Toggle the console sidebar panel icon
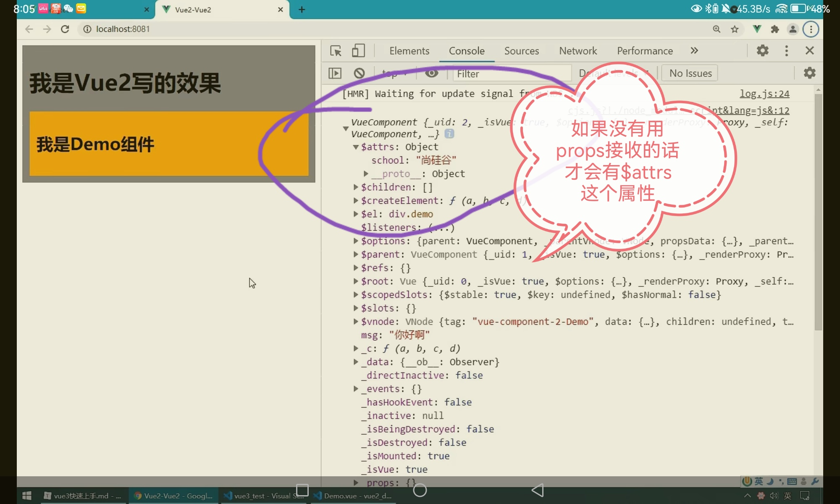The width and height of the screenshot is (840, 504). 335,73
